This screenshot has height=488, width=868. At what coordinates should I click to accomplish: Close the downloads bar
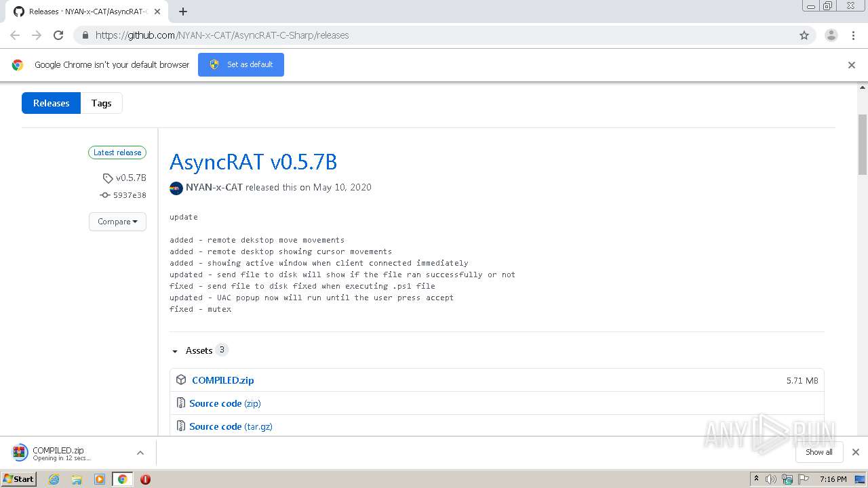tap(855, 452)
